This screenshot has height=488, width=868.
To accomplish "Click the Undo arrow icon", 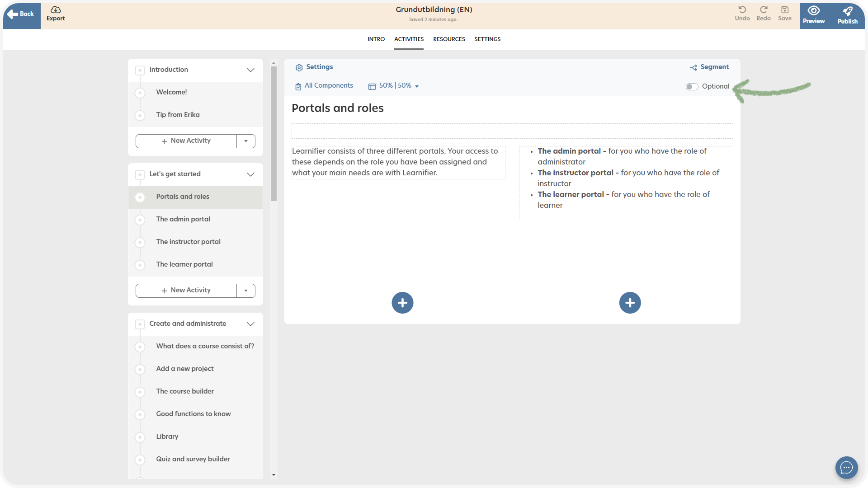I will coord(742,10).
